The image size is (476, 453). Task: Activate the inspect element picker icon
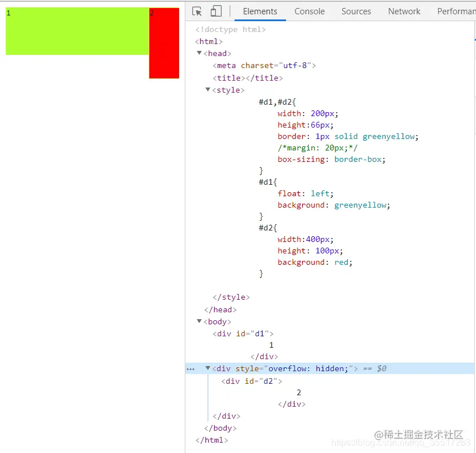click(197, 11)
